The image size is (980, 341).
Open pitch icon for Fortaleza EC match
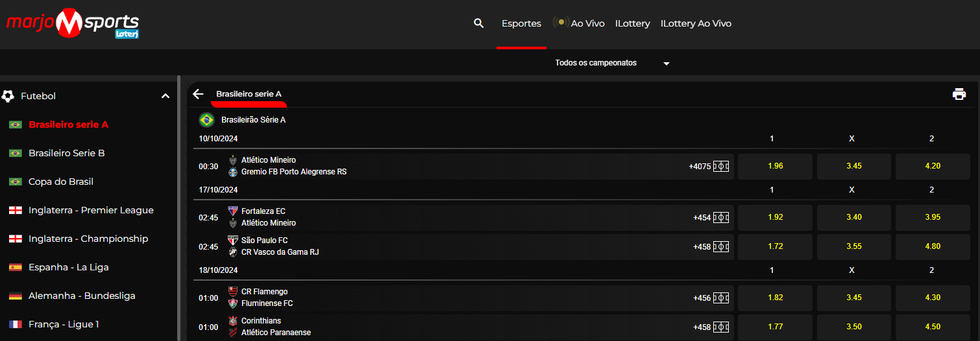pos(721,218)
